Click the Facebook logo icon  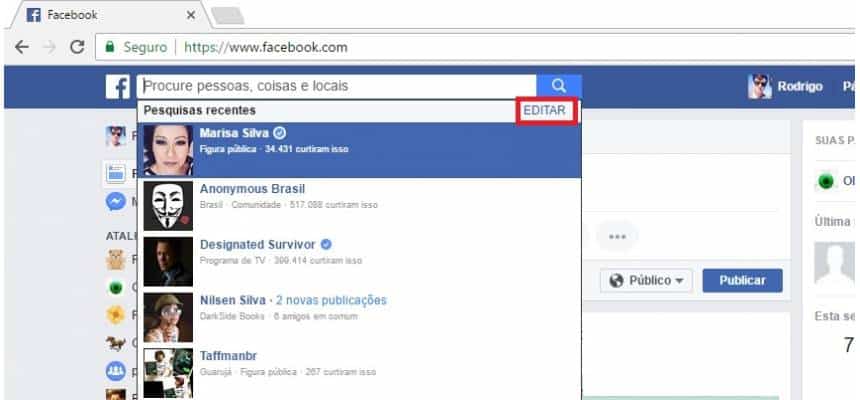pos(118,87)
